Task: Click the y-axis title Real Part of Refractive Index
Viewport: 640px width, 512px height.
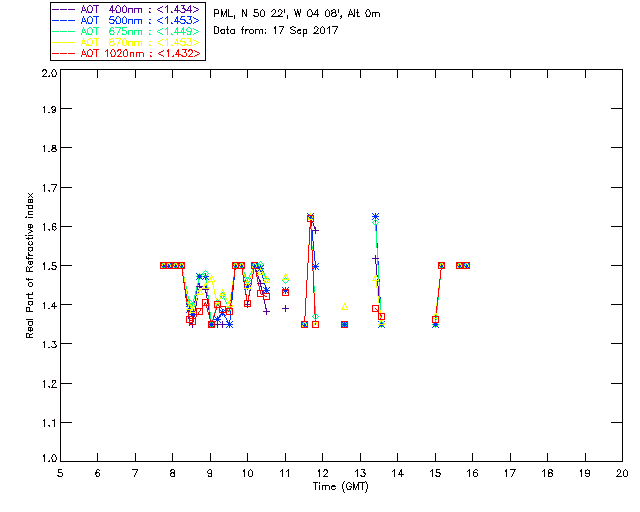Action: [30, 266]
